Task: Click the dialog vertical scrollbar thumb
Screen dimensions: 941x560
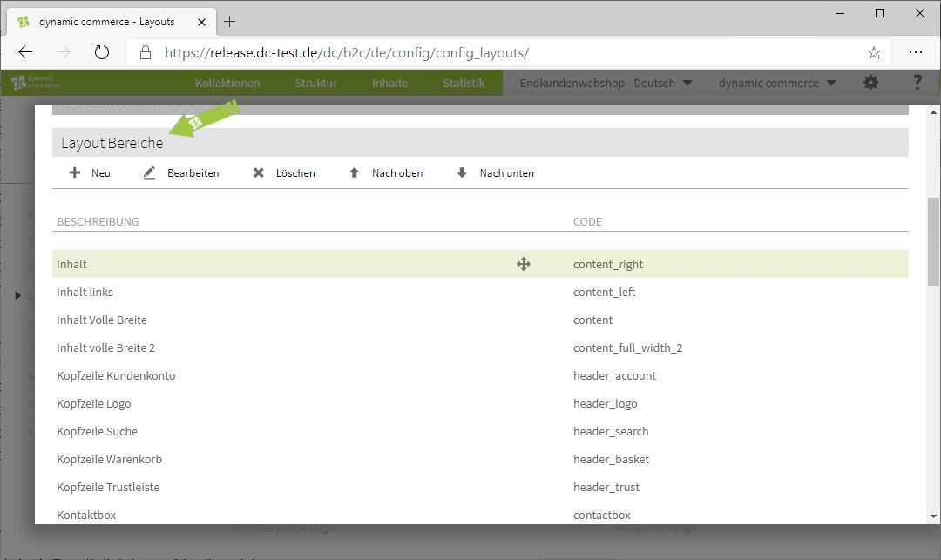Action: [933, 241]
